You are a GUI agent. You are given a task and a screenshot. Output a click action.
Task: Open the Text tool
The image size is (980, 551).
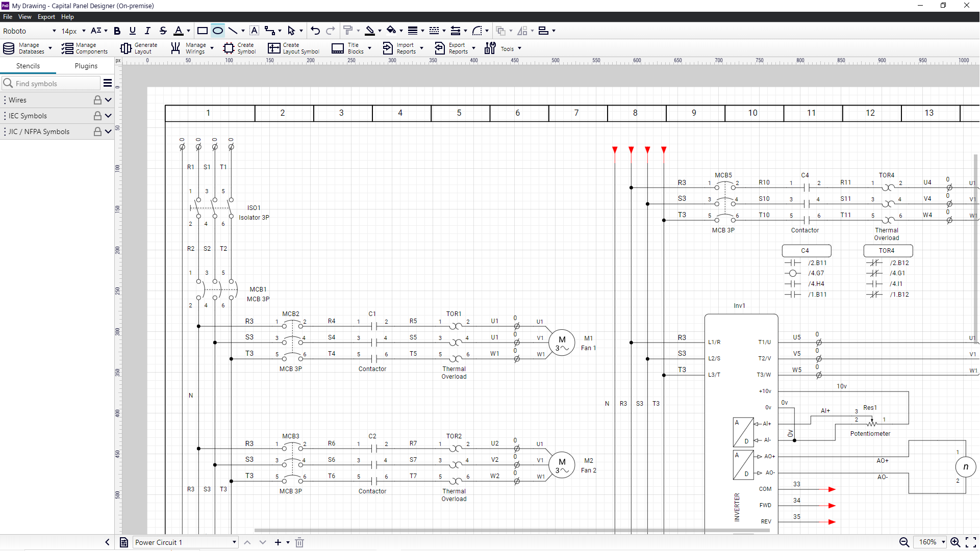tap(255, 31)
